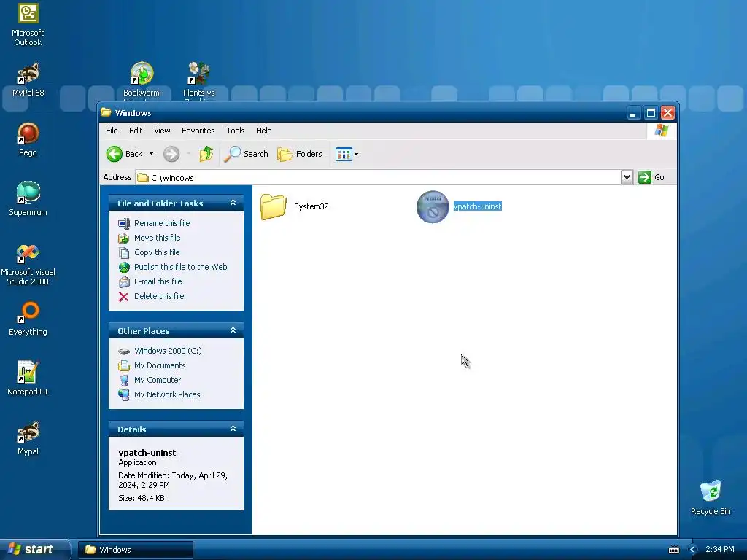Click the Start button
Viewport: 747px width, 560px height.
coord(34,550)
